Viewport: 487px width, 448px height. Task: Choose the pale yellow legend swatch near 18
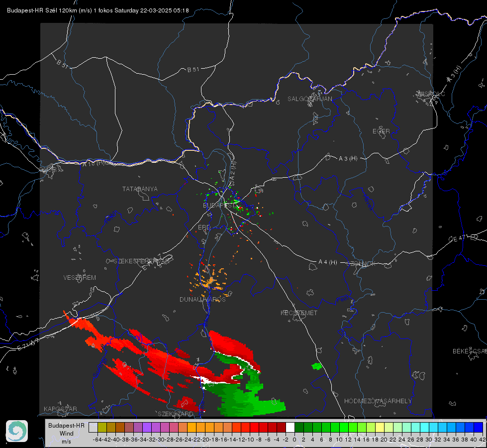click(x=380, y=428)
